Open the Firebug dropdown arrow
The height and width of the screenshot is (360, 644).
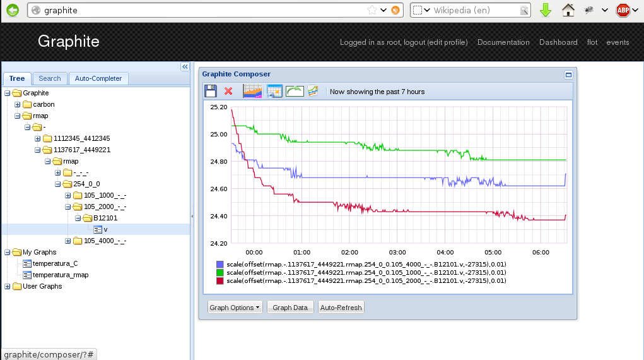coord(604,10)
